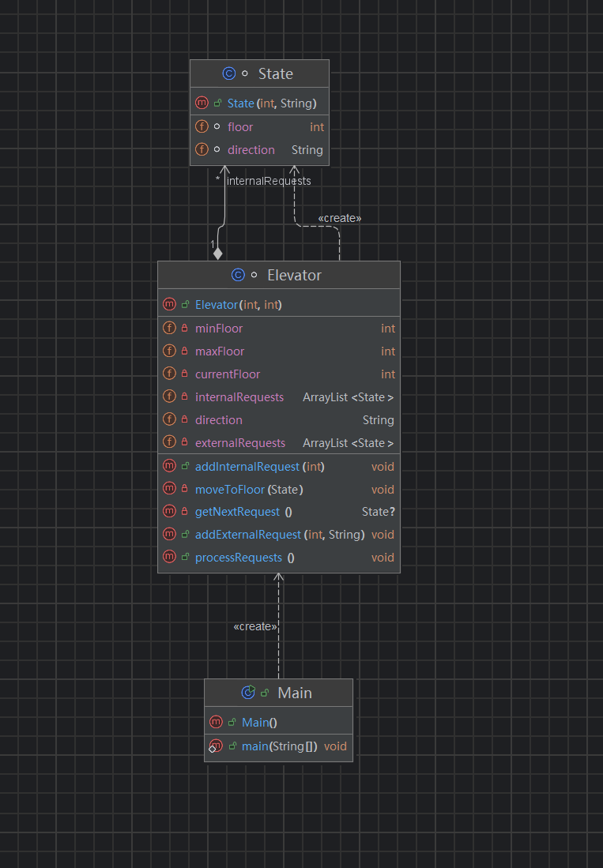
Task: Select the currentFloor field
Action: 278,374
